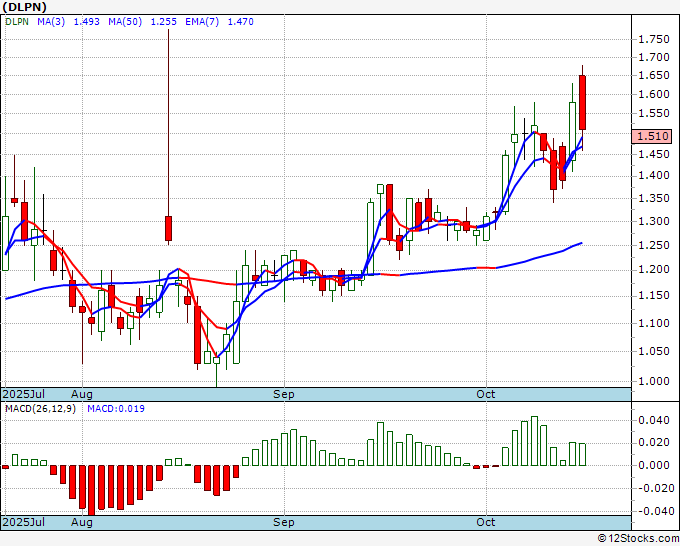
Task: Click Sep on the MACD time axis
Action: (284, 522)
